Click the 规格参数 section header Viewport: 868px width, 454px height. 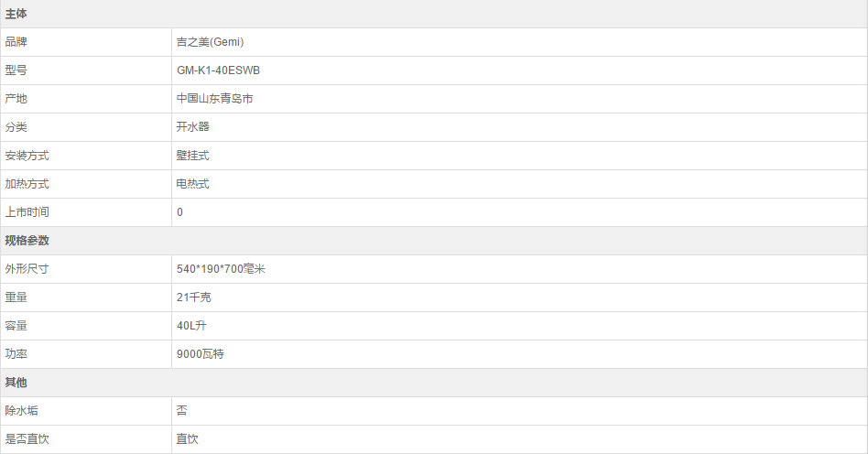pyautogui.click(x=27, y=241)
